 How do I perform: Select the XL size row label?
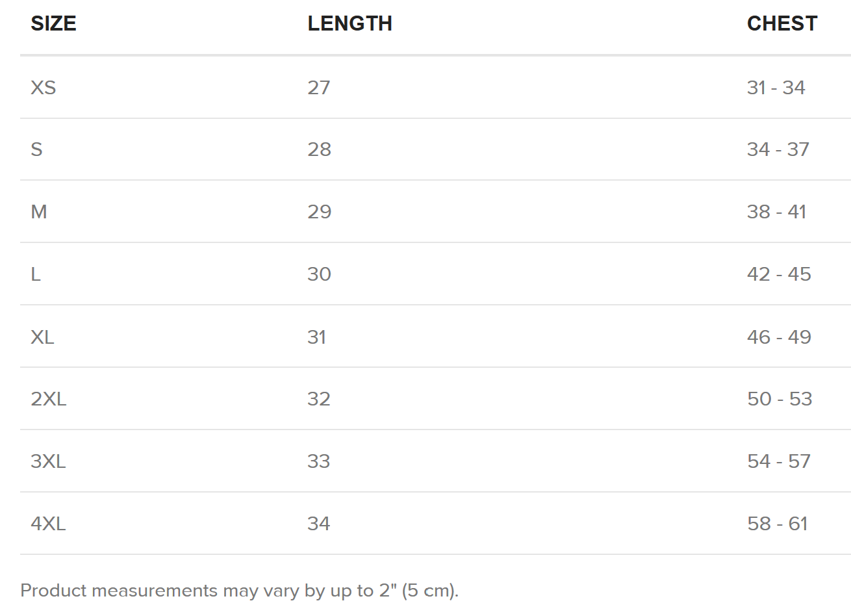42,337
